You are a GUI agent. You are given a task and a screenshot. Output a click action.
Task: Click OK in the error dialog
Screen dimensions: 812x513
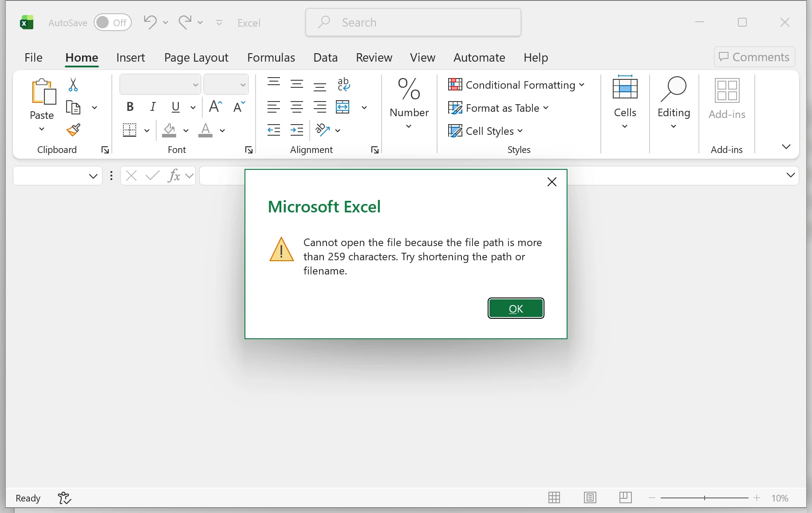click(x=516, y=309)
